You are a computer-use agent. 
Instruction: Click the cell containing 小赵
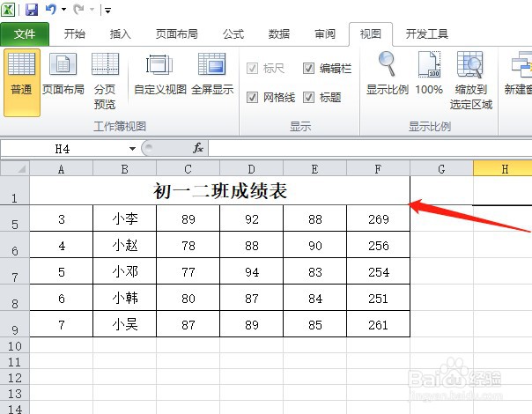[x=124, y=245]
